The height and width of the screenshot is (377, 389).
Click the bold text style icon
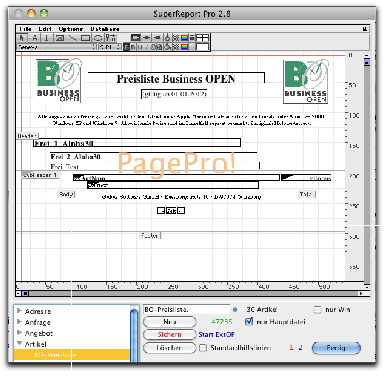(x=126, y=47)
